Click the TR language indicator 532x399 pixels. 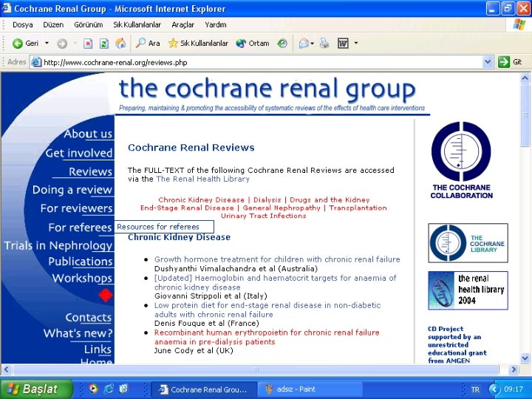475,389
